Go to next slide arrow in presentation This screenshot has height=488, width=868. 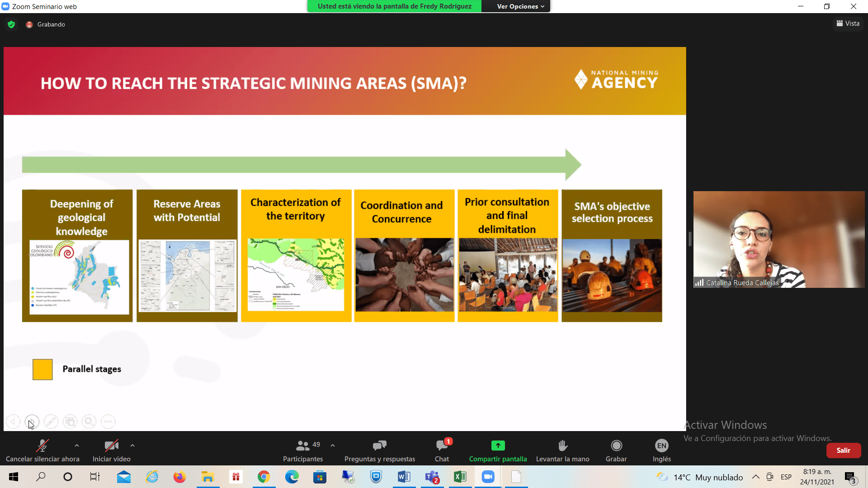32,422
